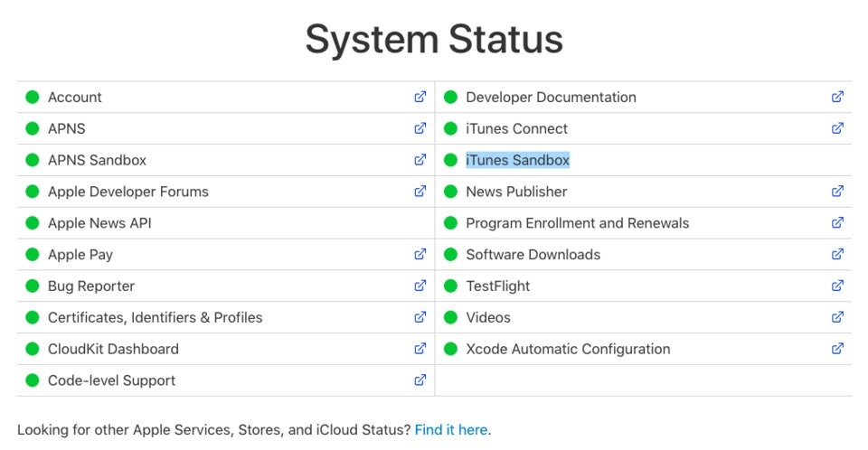Click the 'Code-level Support' service name

tap(111, 380)
